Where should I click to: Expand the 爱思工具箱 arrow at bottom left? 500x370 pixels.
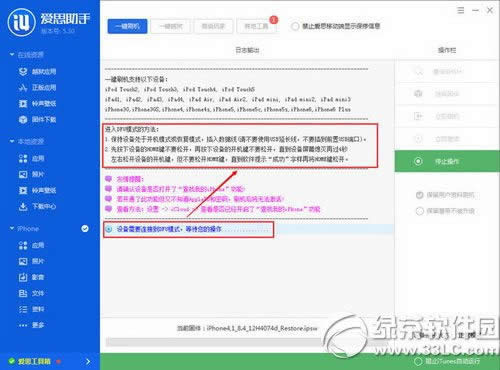88,361
